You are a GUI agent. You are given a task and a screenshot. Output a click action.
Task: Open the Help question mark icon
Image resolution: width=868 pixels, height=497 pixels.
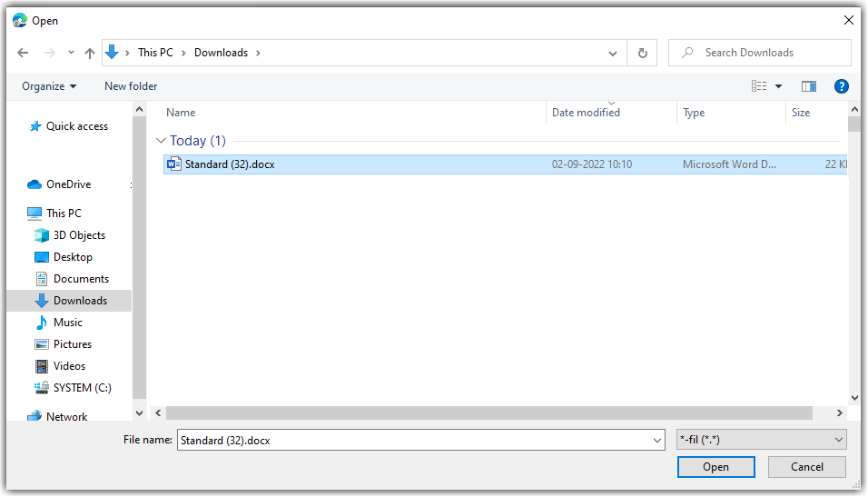point(841,86)
